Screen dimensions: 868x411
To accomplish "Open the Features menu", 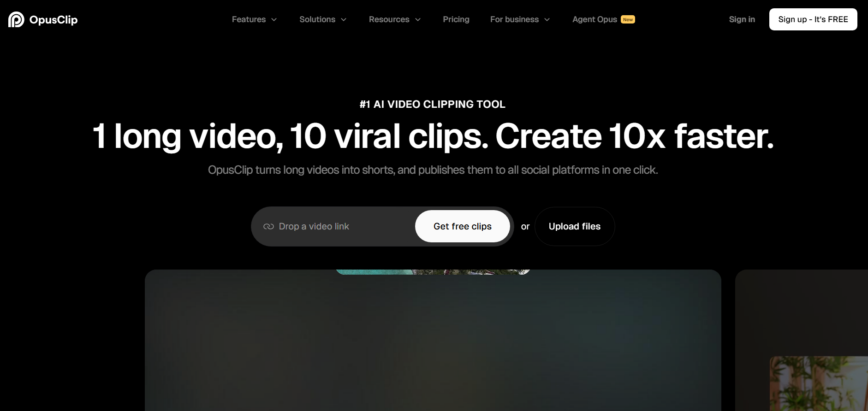I will (x=249, y=19).
